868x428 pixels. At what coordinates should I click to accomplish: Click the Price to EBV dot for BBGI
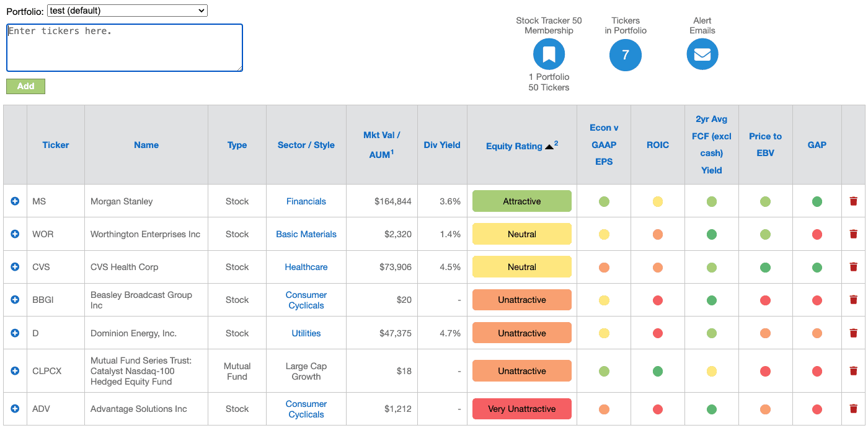[765, 300]
